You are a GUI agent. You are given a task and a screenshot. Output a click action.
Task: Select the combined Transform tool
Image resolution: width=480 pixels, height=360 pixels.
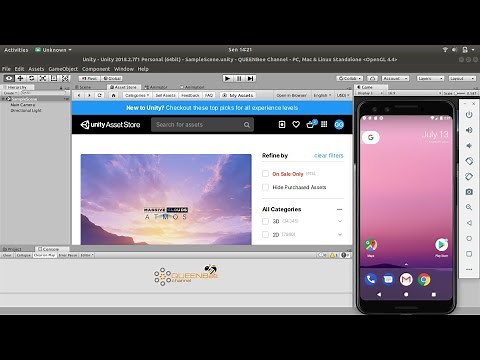click(x=65, y=78)
